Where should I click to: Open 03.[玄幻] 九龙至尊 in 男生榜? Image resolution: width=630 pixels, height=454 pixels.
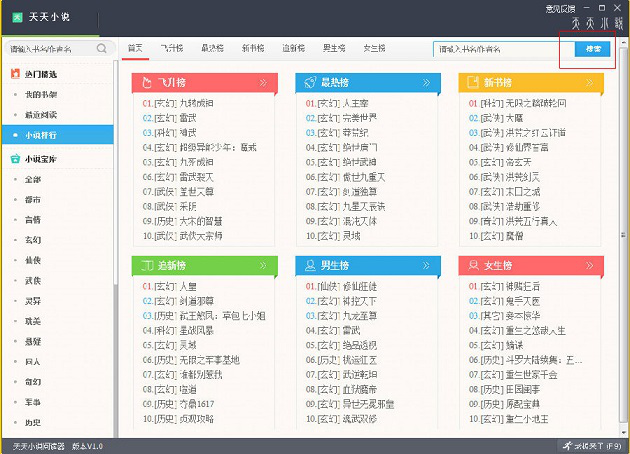tap(341, 316)
